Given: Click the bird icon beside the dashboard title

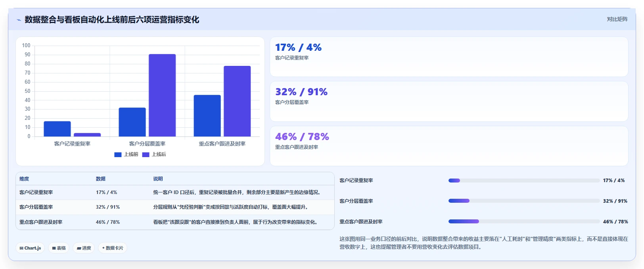Looking at the screenshot, I should coord(19,20).
